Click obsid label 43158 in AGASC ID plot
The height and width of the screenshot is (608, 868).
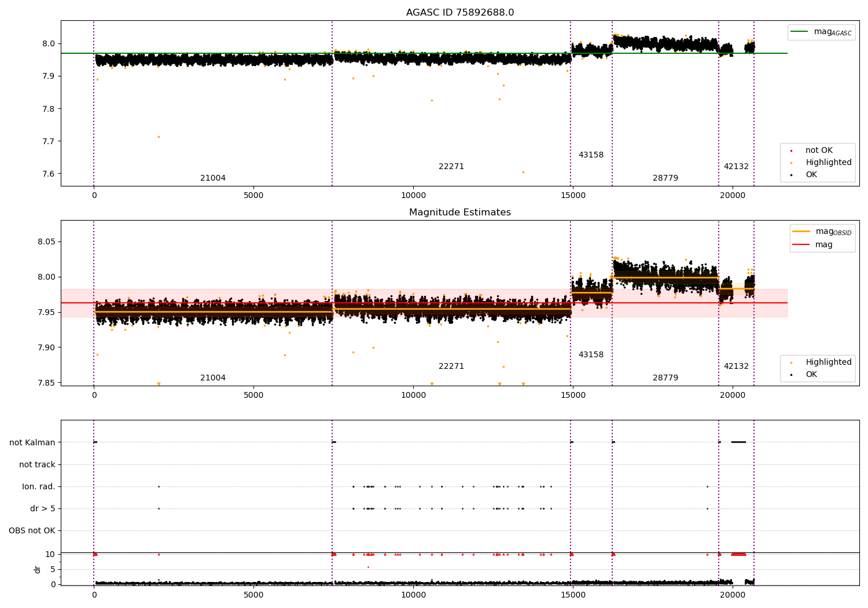tap(591, 155)
